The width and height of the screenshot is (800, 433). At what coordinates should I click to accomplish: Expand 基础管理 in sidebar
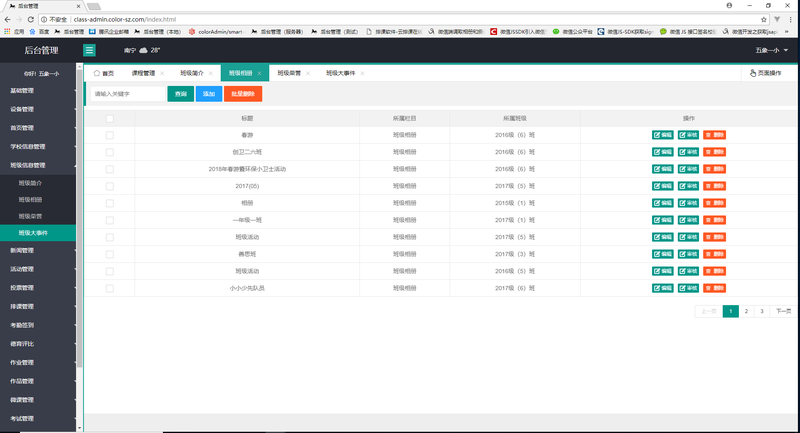(38, 90)
